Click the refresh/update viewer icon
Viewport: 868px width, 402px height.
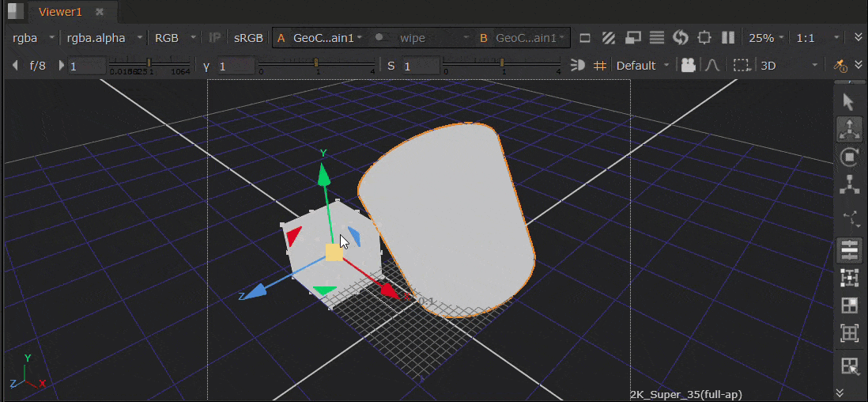(680, 37)
